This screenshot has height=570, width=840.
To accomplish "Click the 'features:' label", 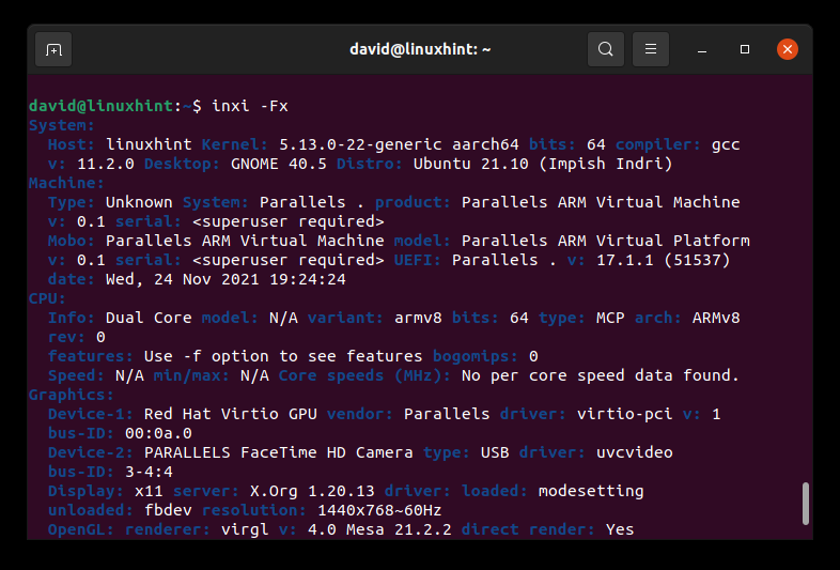I will (91, 356).
